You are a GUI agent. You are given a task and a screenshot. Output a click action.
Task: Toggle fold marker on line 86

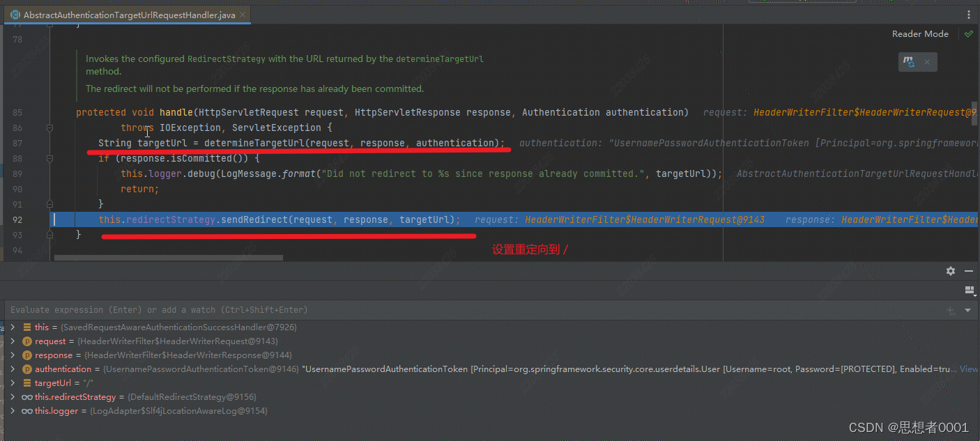click(49, 127)
